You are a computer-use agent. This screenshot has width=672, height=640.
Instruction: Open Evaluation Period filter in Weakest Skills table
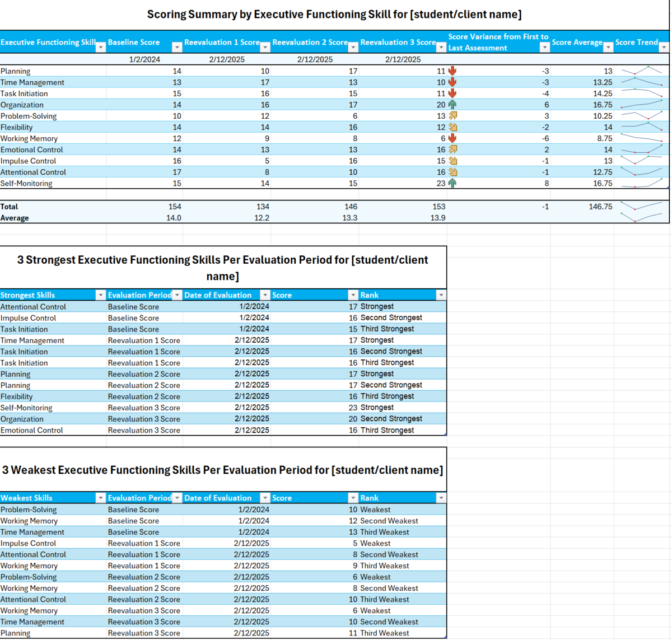[177, 498]
